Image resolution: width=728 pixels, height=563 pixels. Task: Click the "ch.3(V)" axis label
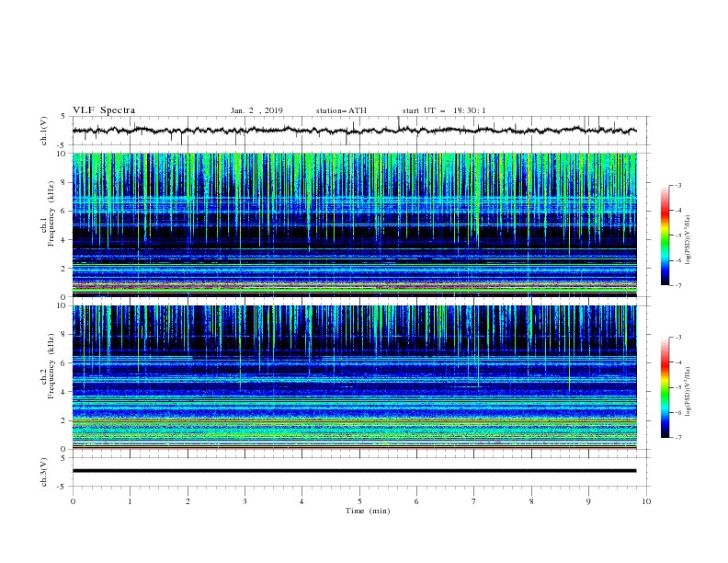(x=44, y=472)
